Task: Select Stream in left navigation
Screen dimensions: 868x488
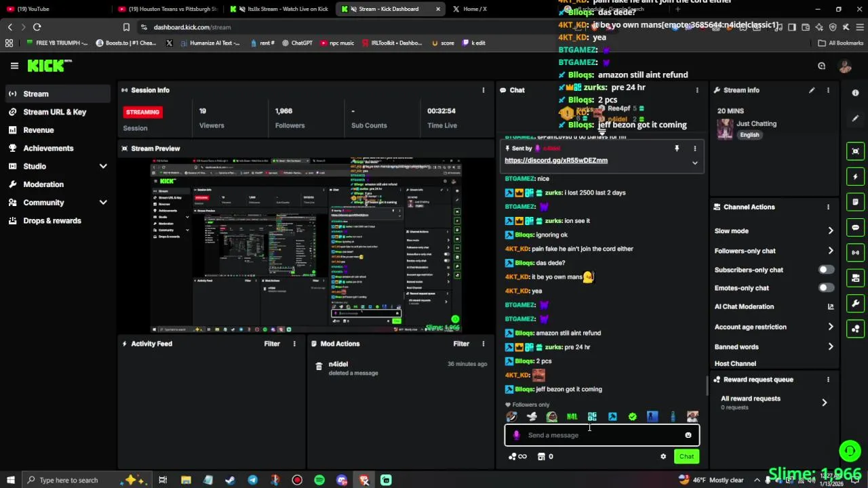Action: tap(59, 94)
